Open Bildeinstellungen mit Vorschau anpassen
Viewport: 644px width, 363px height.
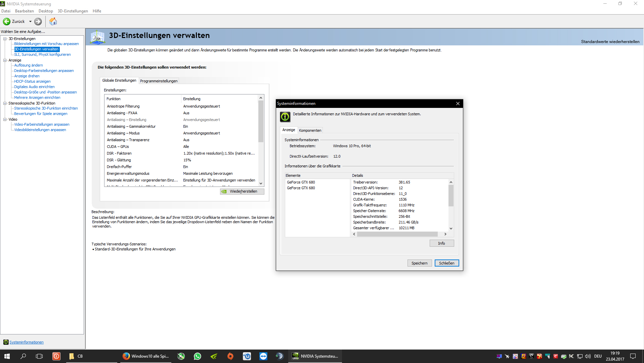(x=46, y=44)
